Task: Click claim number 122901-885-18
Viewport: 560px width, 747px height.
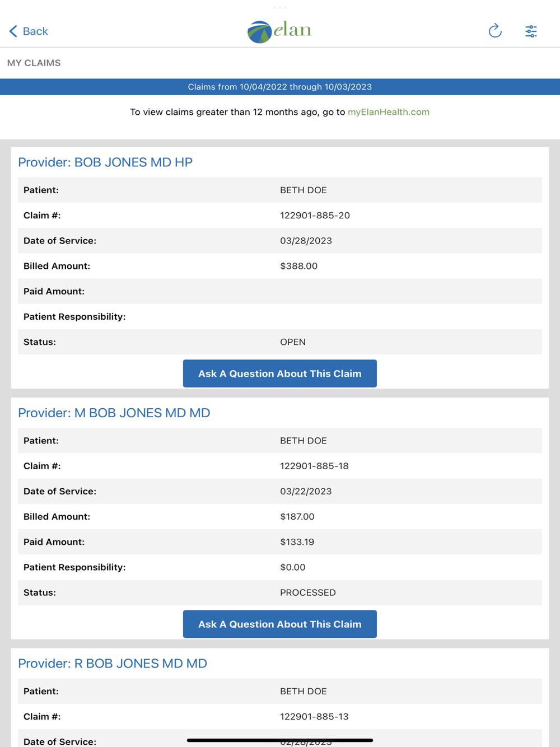Action: coord(314,466)
